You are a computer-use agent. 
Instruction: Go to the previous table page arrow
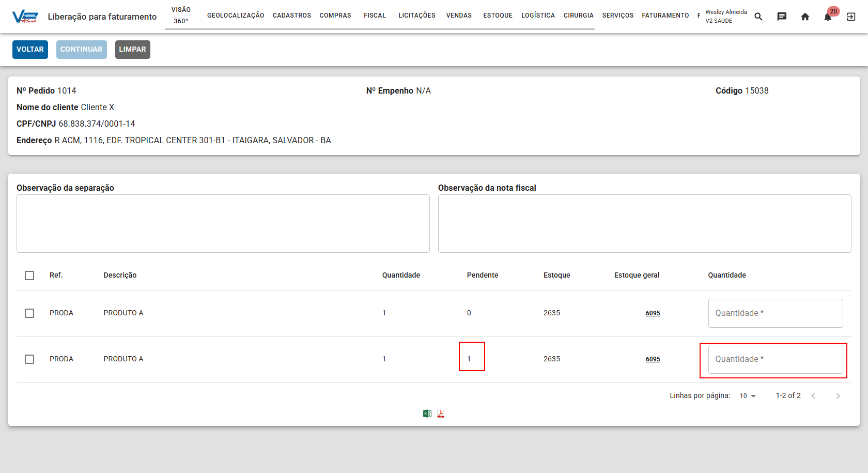click(813, 396)
